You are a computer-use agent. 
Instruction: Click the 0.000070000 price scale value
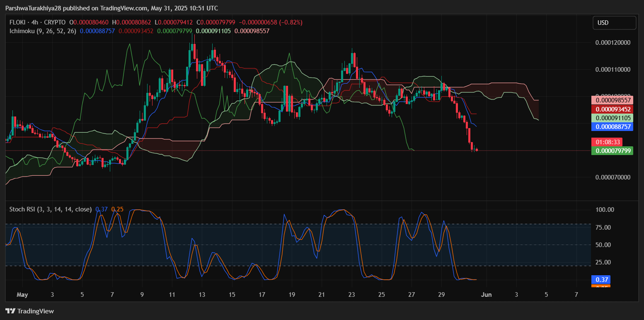613,177
